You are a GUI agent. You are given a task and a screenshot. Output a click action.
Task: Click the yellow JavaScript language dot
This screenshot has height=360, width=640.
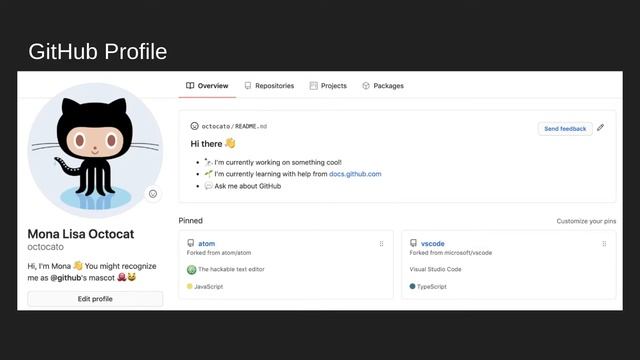click(x=189, y=287)
